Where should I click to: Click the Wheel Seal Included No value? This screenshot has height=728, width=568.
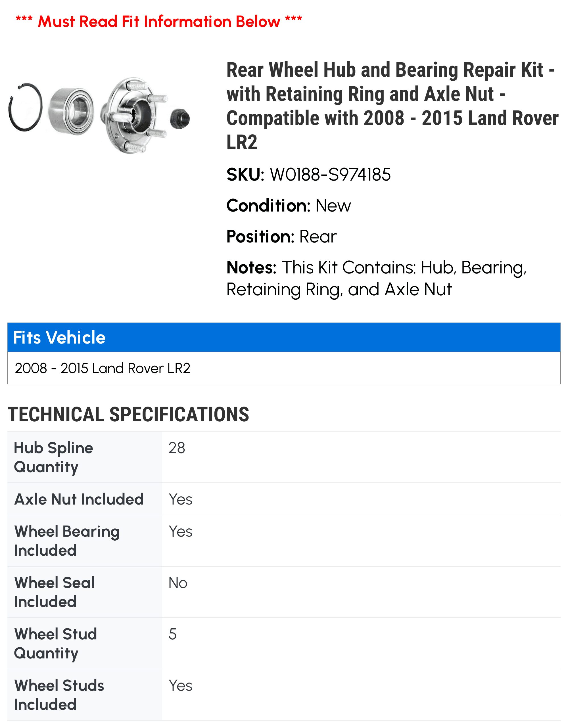coord(178,583)
